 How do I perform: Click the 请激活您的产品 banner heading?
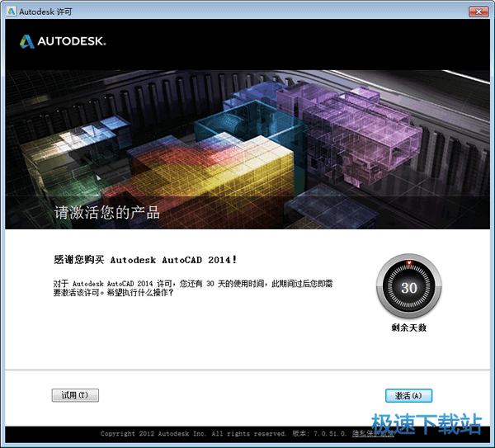[106, 212]
